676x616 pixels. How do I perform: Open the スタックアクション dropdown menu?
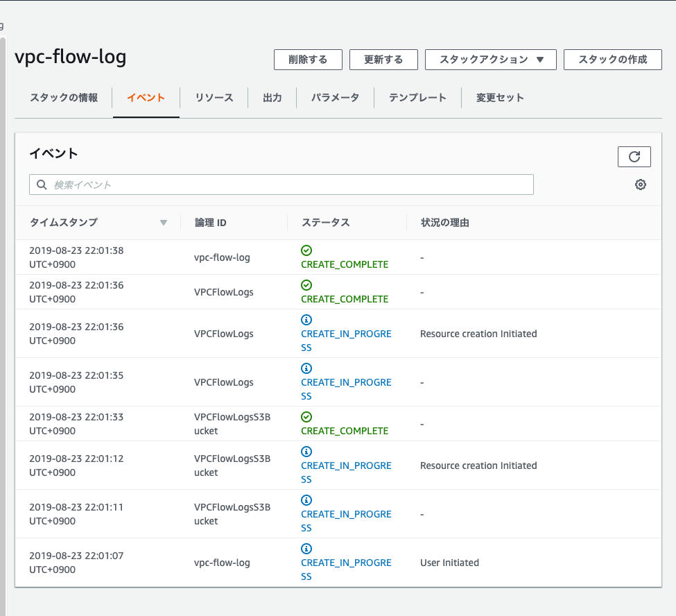(490, 60)
